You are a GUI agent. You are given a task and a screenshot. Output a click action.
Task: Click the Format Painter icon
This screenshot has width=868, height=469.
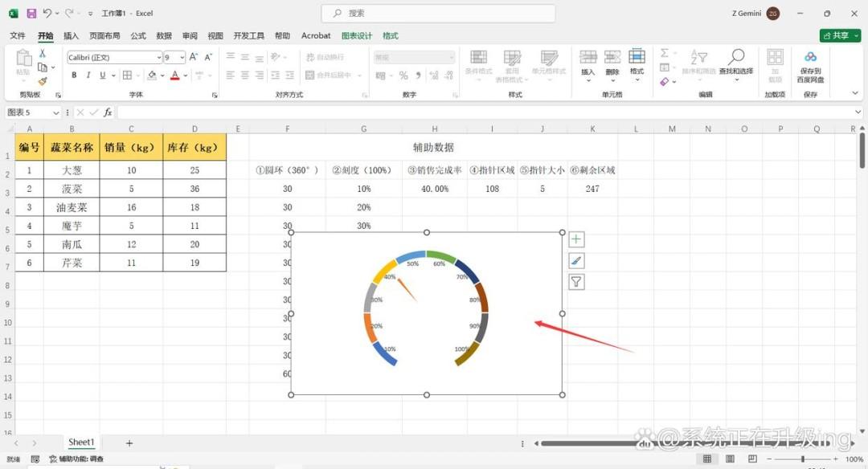43,81
